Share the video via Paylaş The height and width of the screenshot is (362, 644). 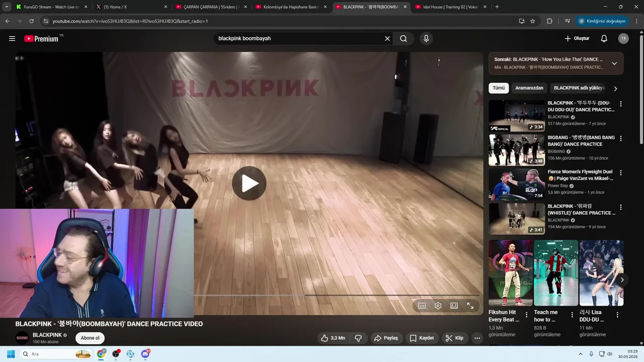pos(386,338)
